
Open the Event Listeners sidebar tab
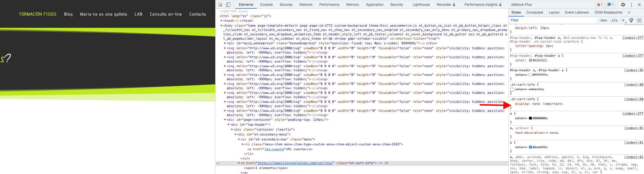577,12
